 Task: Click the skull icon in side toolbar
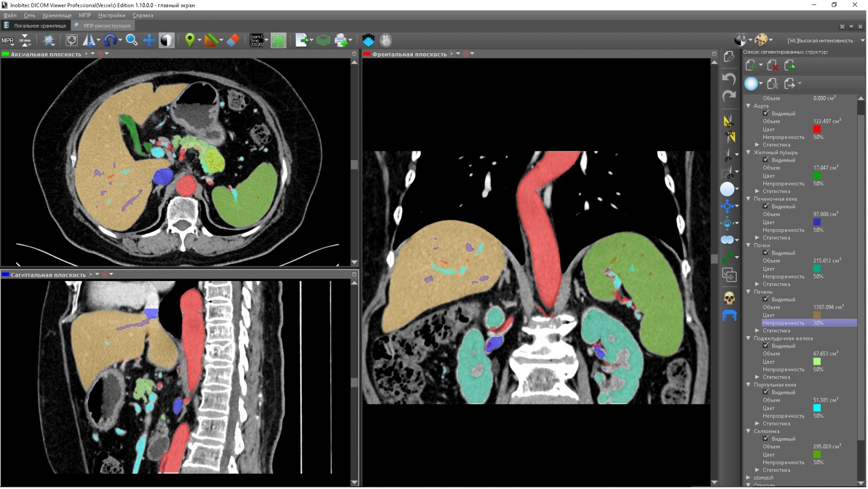click(729, 298)
